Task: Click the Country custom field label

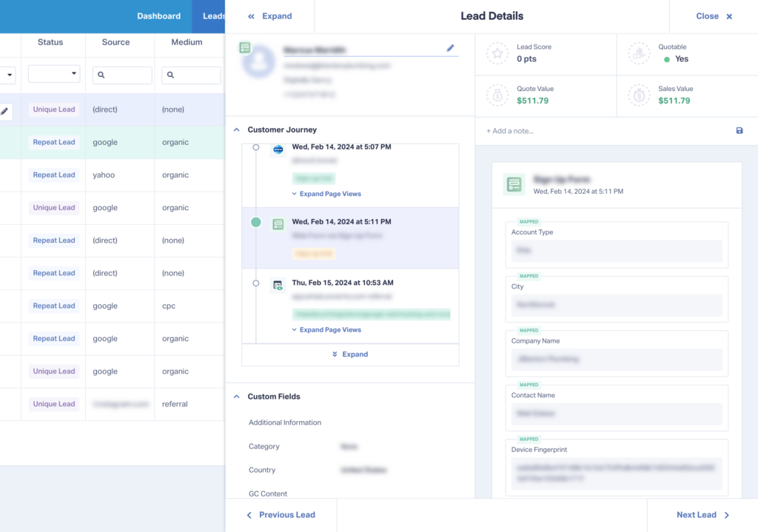Action: [x=262, y=470]
